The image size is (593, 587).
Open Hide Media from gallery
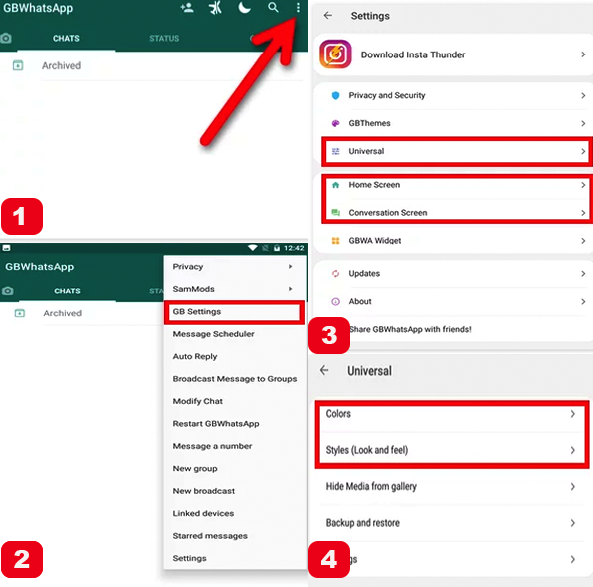452,486
